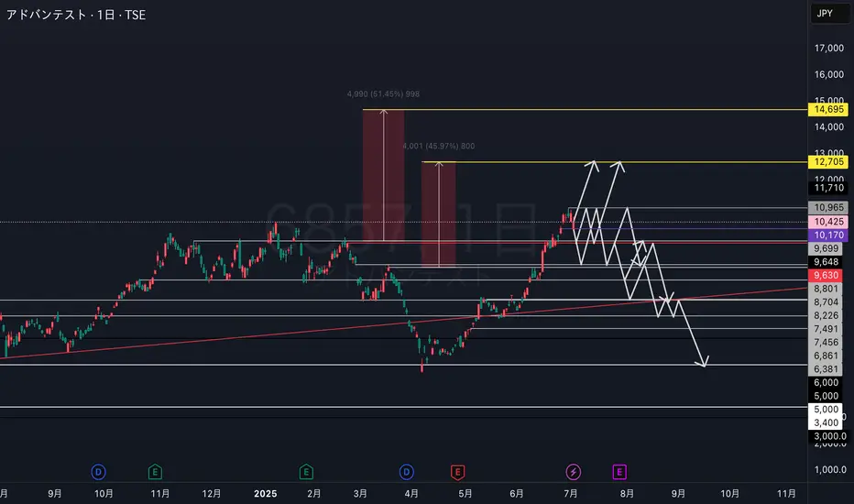This screenshot has width=854, height=504.
Task: Click the 6月 label on time axis
Action: coord(516,494)
